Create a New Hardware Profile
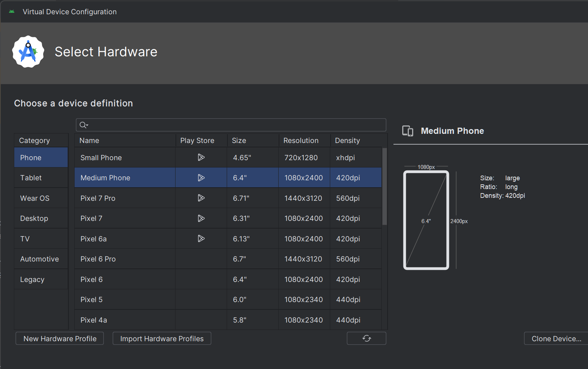Viewport: 588px width, 369px height. pos(60,338)
